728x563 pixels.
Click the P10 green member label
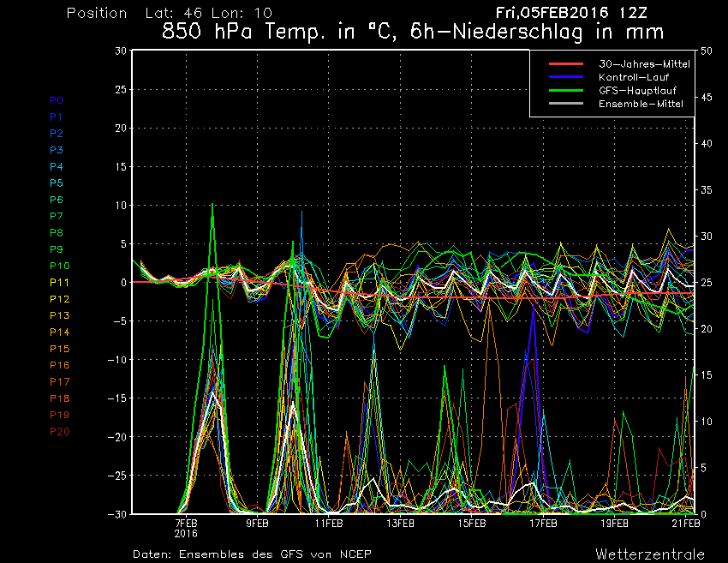tap(58, 266)
